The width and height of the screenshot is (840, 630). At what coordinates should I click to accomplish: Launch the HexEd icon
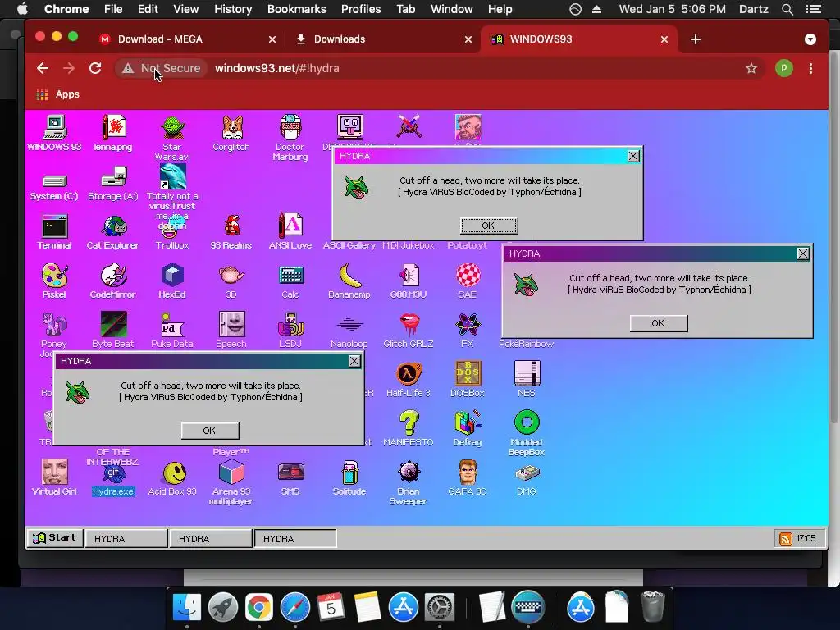point(172,281)
